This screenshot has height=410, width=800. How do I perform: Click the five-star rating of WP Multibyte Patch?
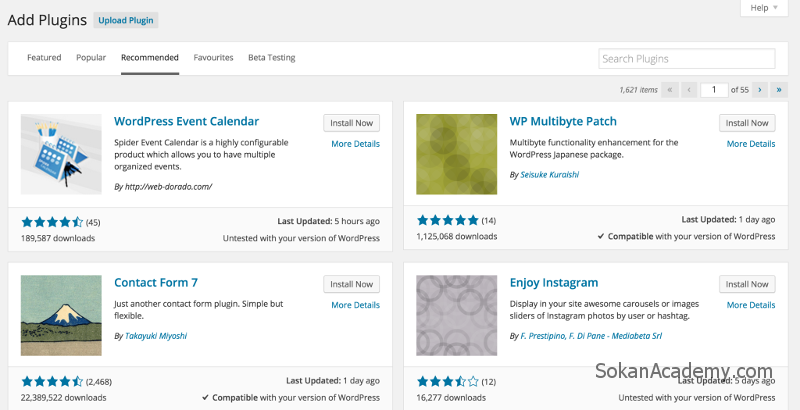click(x=447, y=220)
